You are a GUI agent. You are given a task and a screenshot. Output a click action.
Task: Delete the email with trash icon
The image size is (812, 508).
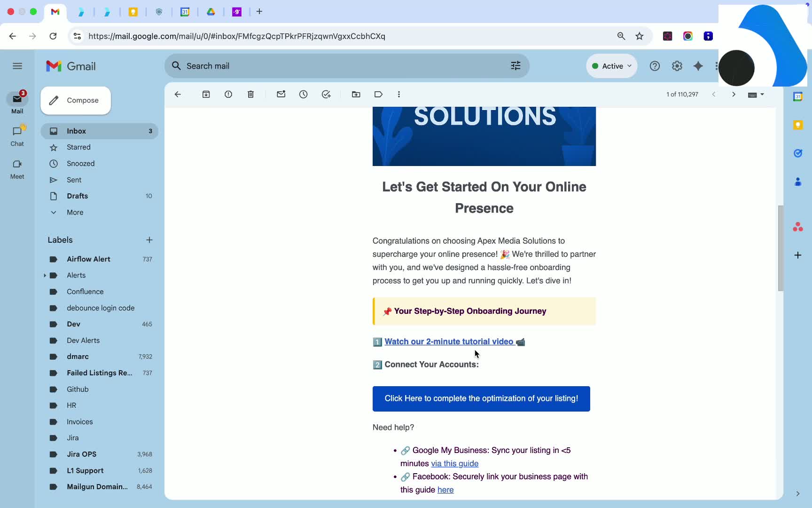coord(250,95)
